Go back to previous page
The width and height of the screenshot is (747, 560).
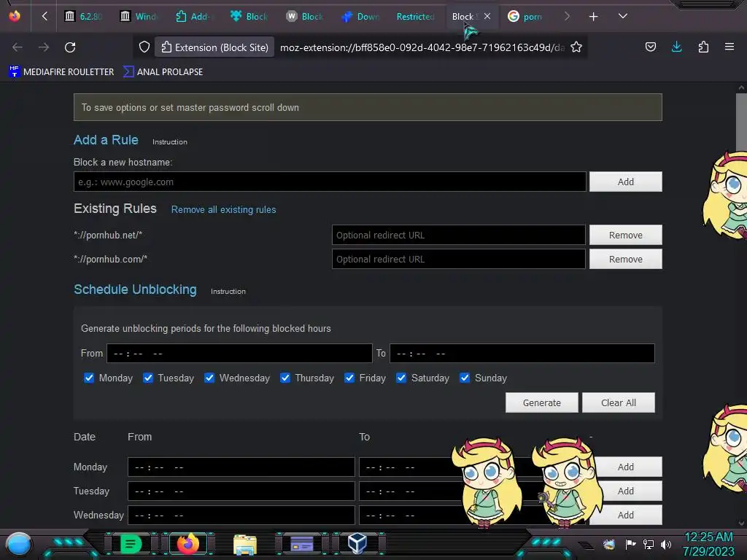pyautogui.click(x=18, y=47)
